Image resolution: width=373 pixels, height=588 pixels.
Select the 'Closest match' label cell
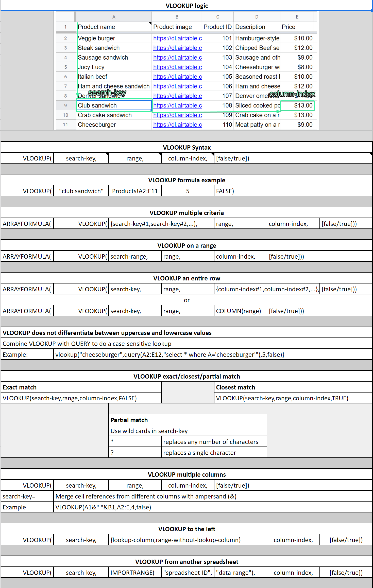point(293,387)
